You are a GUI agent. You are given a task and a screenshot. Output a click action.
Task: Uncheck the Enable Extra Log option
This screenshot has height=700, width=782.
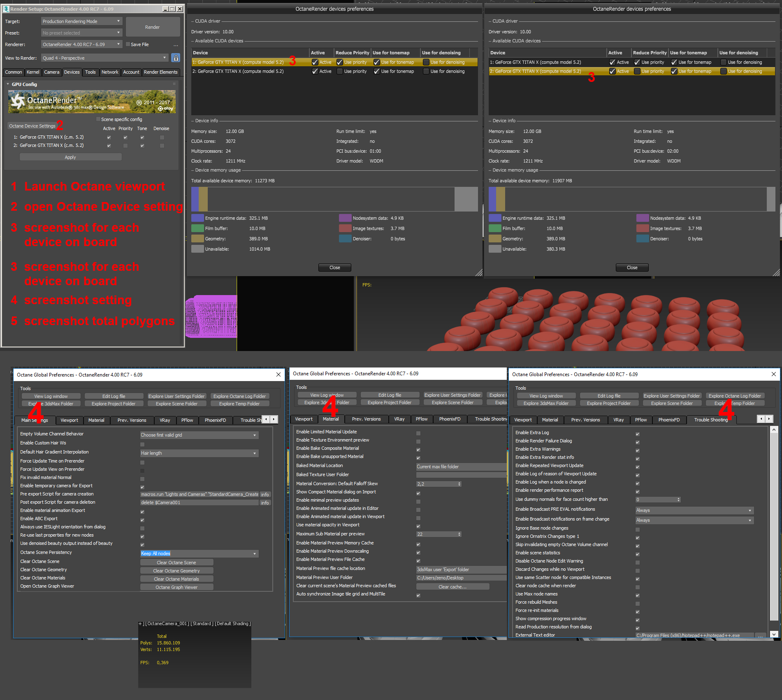click(638, 434)
